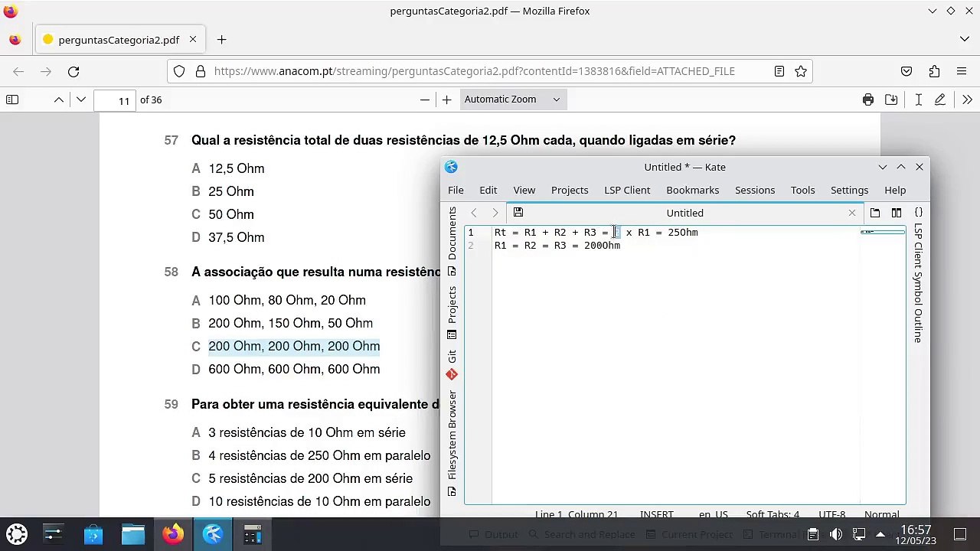Screen dimensions: 980x551
Task: Select the PDF text annotation tool
Action: pos(919,99)
